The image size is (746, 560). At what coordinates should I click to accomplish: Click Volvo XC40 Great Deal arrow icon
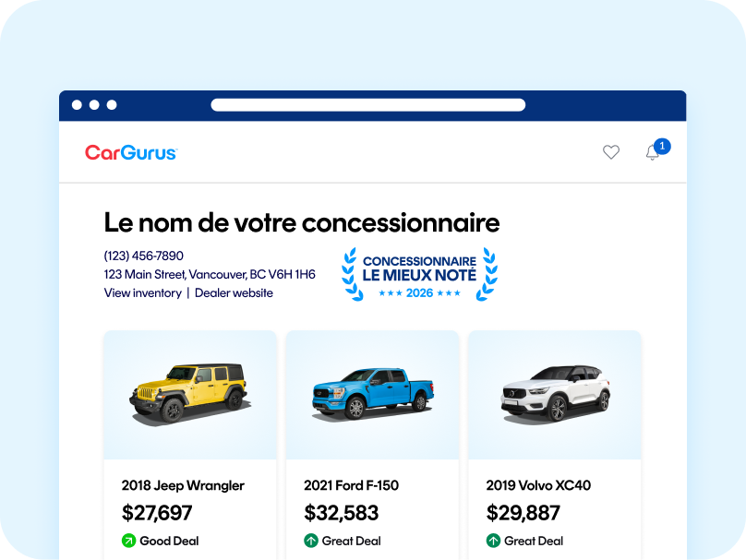coord(493,541)
